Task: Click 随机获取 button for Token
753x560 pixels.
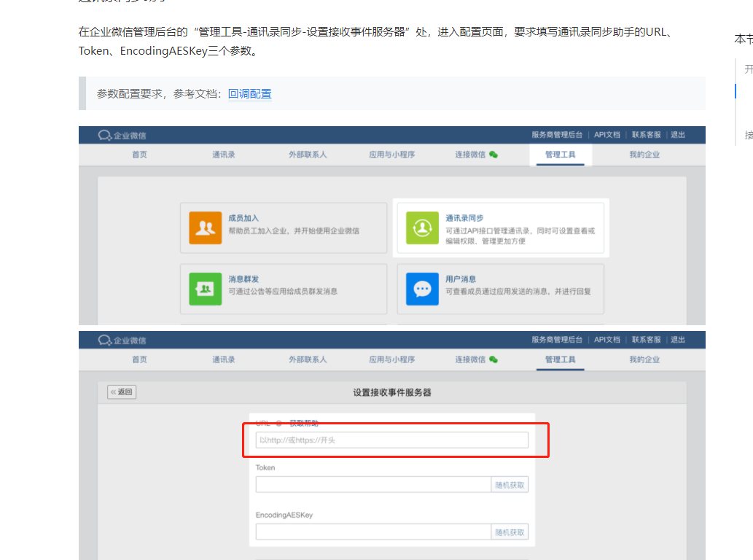Action: pos(510,485)
